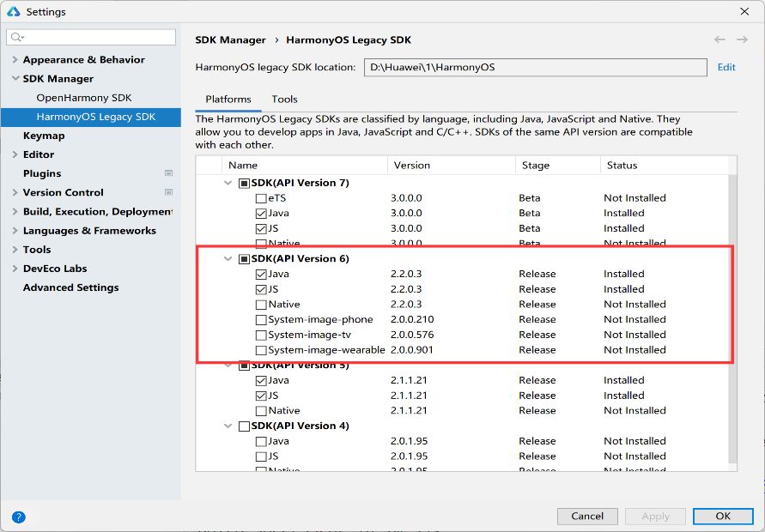
Task: Check eTS under API Version 7
Action: [x=261, y=198]
